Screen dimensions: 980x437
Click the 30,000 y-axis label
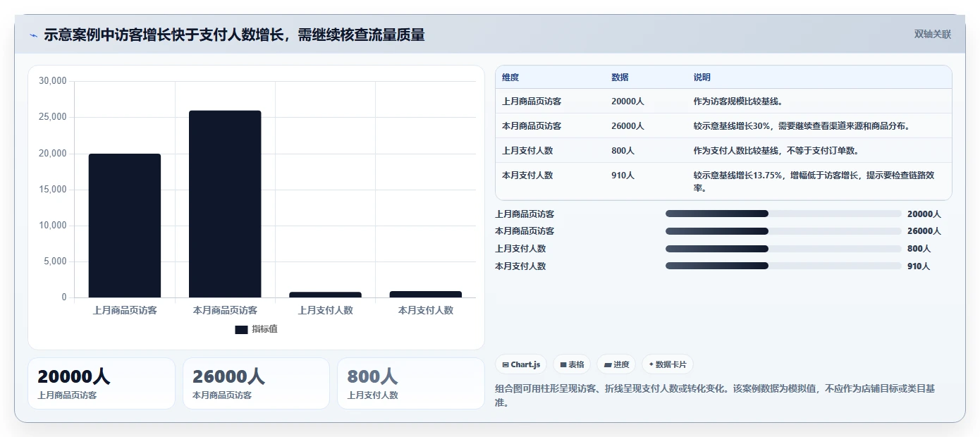[x=53, y=81]
